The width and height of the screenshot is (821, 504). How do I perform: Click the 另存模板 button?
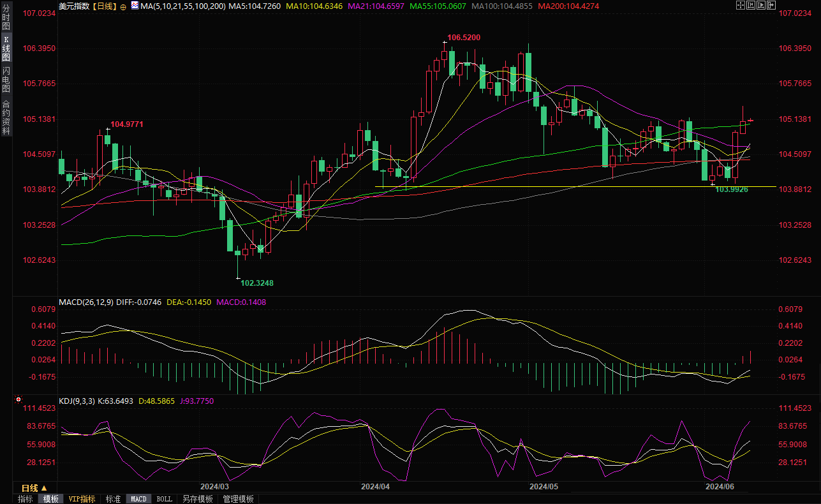[x=197, y=499]
